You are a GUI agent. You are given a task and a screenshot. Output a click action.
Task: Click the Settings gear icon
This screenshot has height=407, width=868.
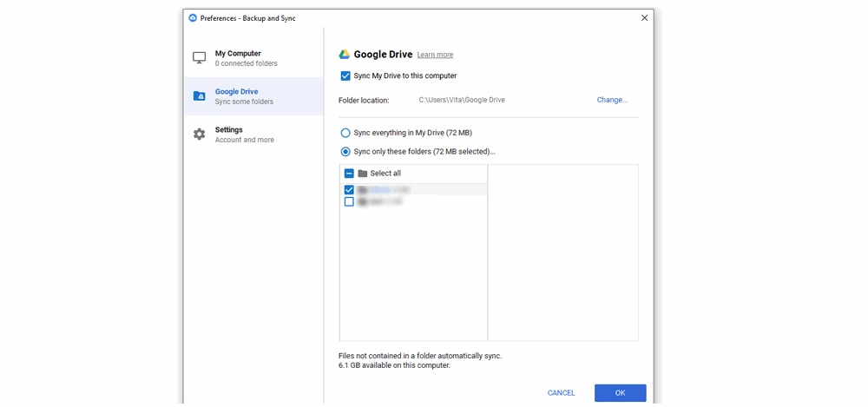tap(199, 135)
